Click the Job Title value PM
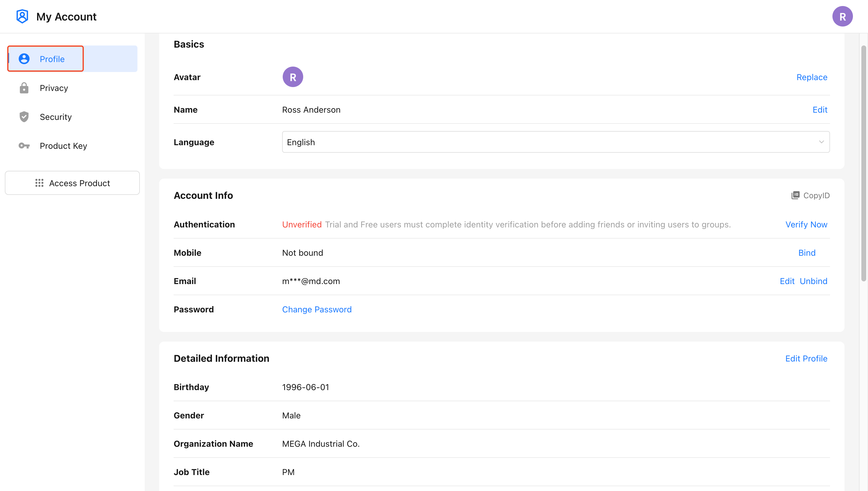 tap(288, 472)
